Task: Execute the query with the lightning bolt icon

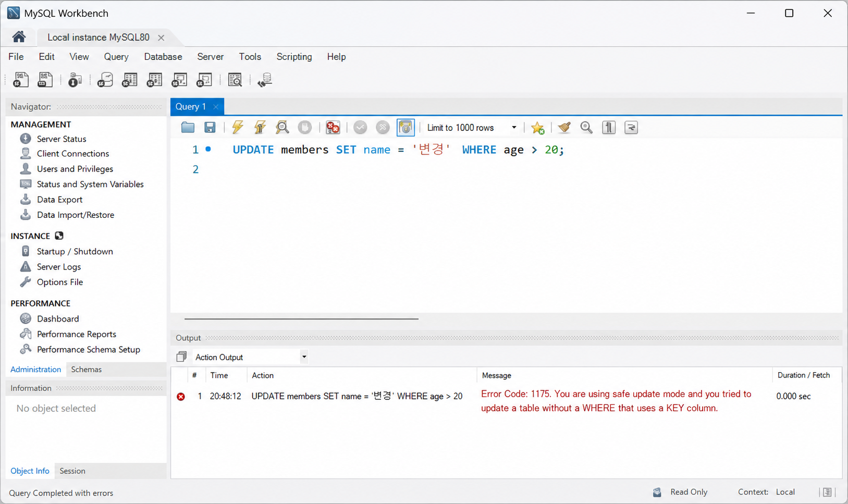Action: pyautogui.click(x=238, y=127)
